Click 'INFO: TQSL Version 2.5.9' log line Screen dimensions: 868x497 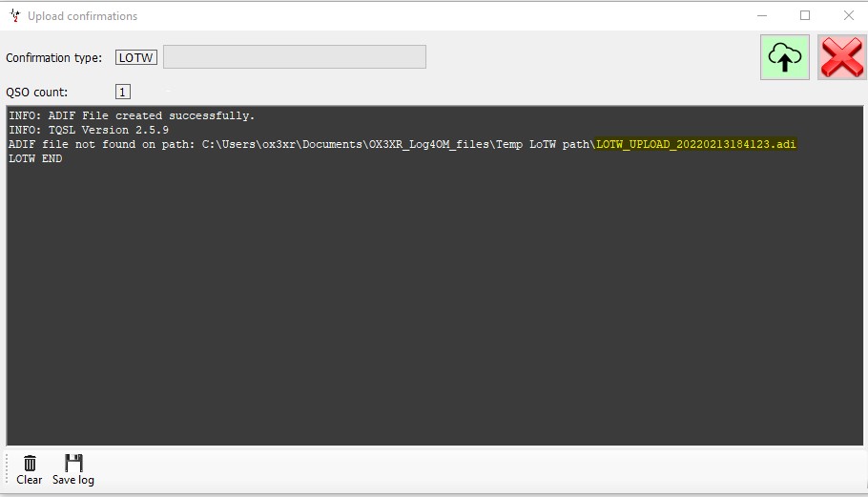click(89, 130)
